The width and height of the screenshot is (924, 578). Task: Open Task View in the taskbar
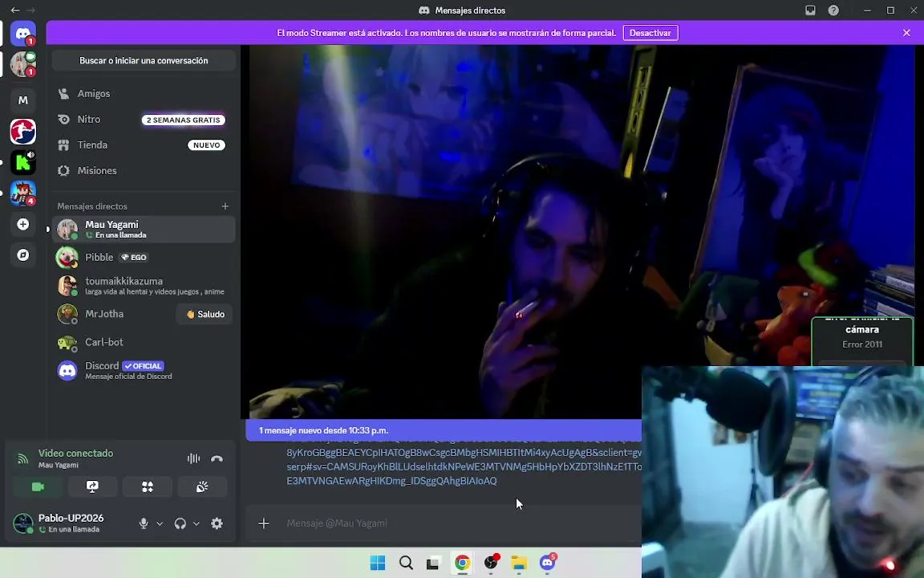(433, 563)
